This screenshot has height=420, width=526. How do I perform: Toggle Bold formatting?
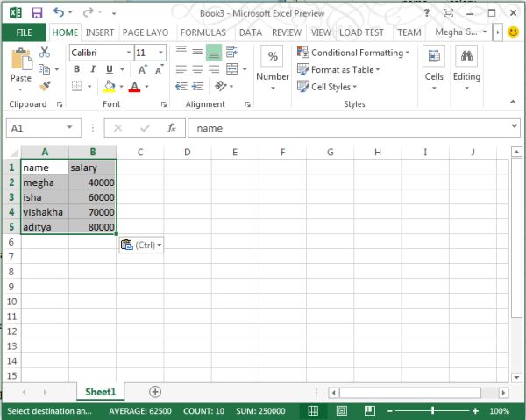(76, 70)
